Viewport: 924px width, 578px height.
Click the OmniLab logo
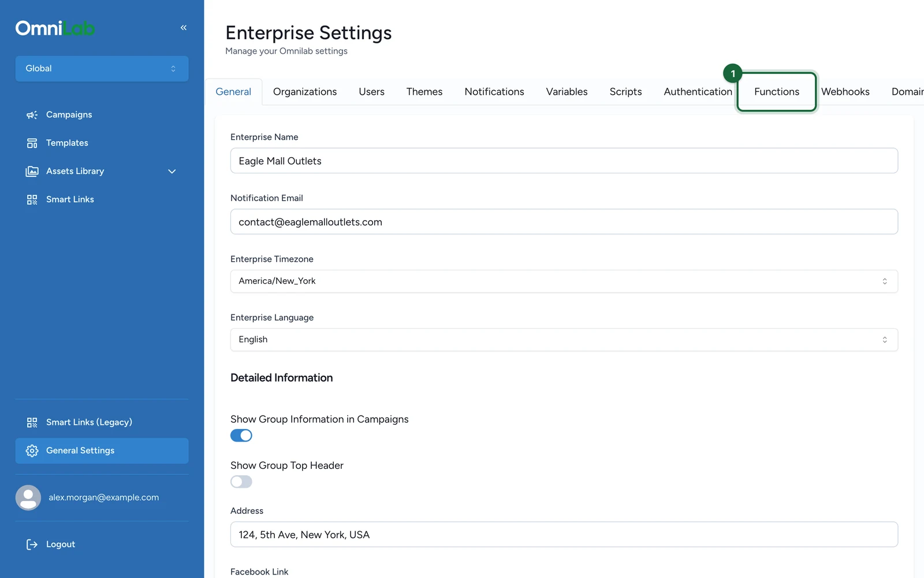click(x=55, y=28)
